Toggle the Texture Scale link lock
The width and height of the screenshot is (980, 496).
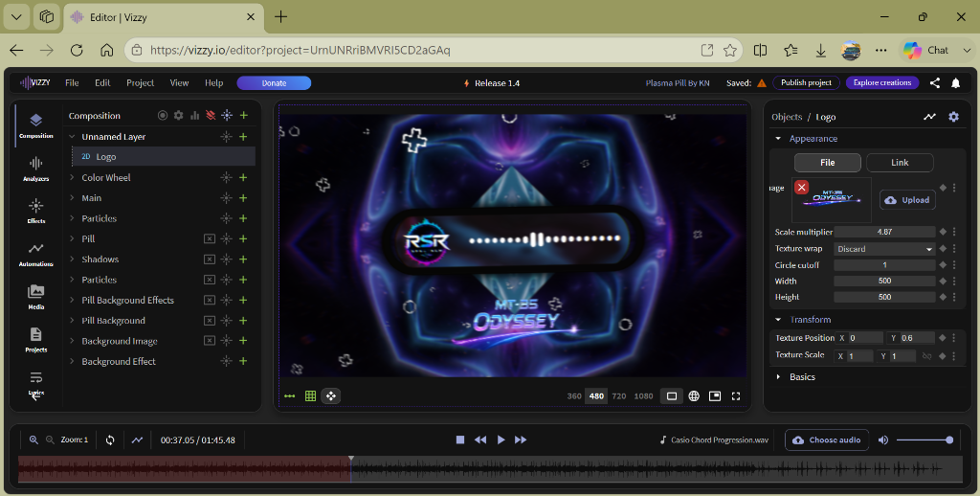[x=926, y=356]
